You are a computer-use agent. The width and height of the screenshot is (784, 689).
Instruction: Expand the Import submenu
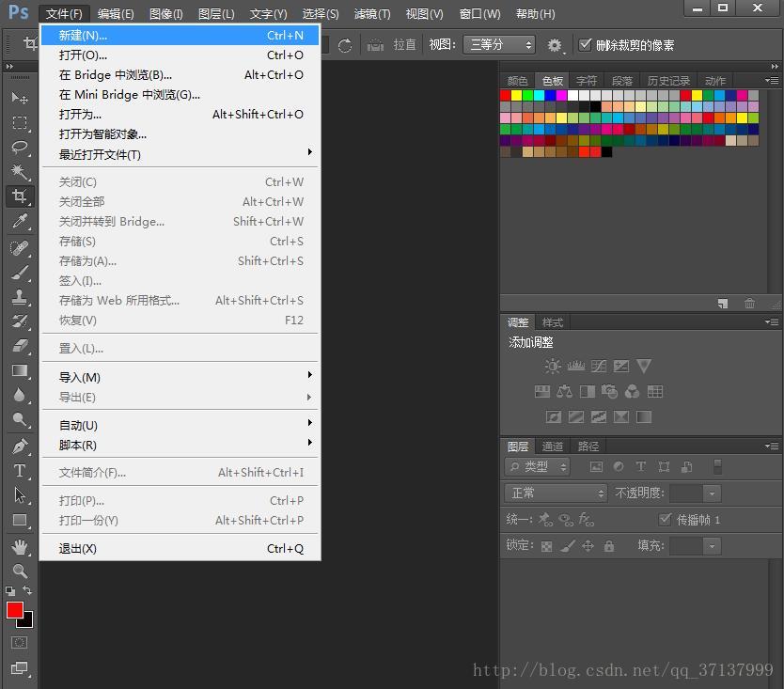[x=180, y=377]
